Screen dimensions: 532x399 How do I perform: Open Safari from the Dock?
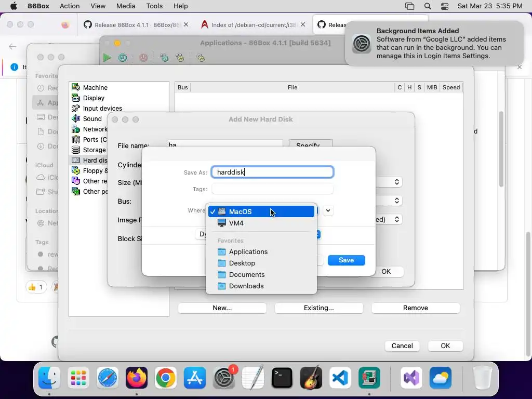point(108,378)
